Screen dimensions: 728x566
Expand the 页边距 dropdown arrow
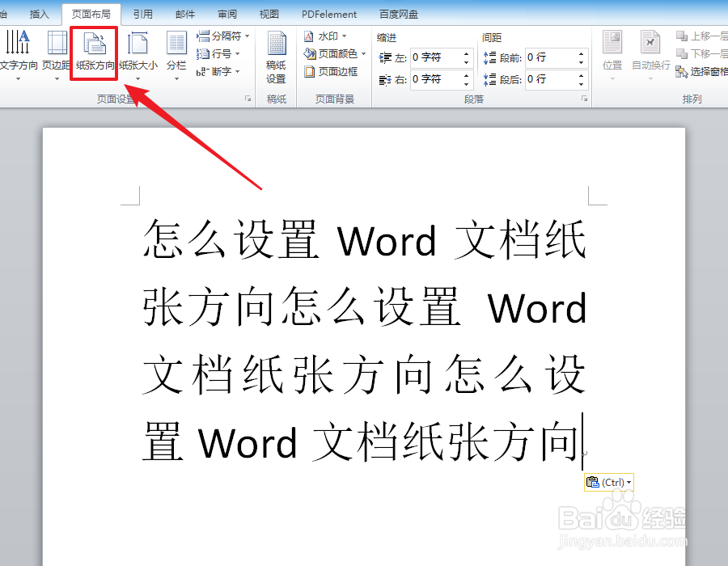point(57,79)
